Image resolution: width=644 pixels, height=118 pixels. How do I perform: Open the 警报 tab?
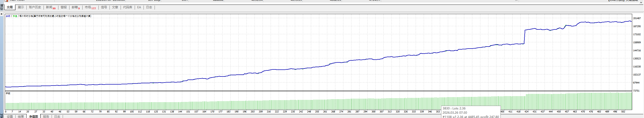coord(64,7)
